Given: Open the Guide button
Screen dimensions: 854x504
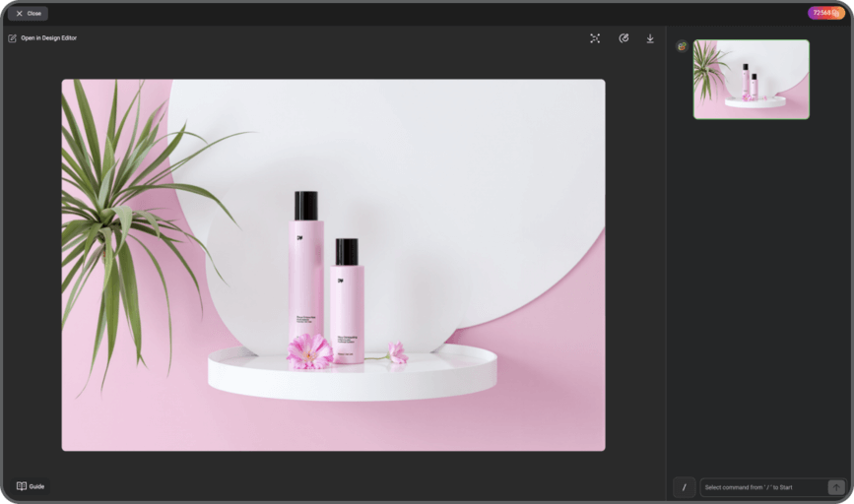Looking at the screenshot, I should pos(31,486).
